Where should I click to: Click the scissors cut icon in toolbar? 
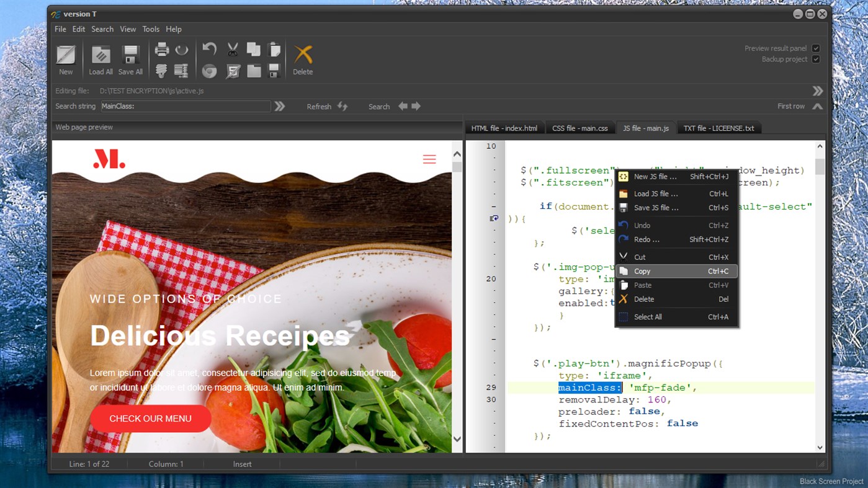[233, 50]
